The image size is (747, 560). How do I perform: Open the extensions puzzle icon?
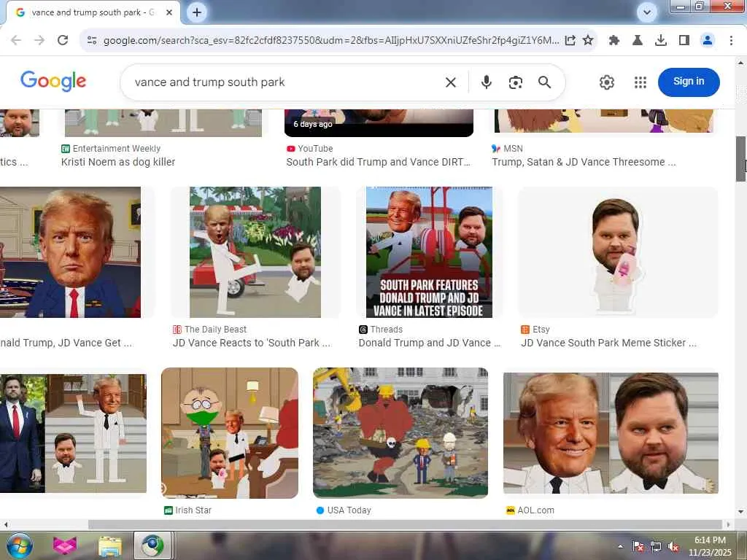click(614, 41)
